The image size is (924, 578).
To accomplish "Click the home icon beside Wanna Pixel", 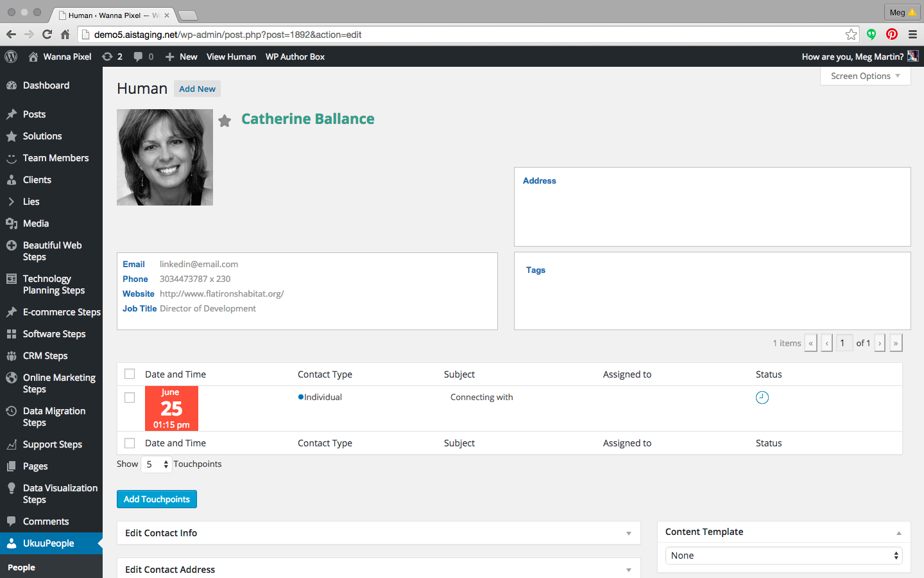I will pos(33,57).
